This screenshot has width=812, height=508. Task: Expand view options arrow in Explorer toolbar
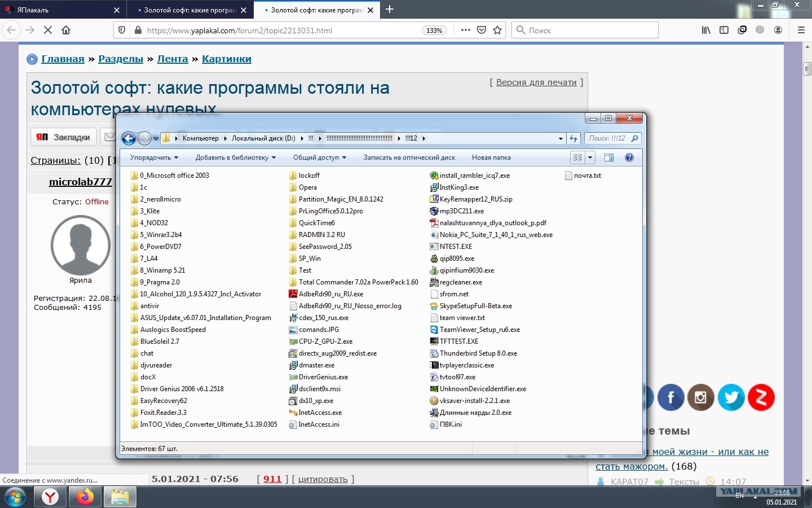point(590,157)
